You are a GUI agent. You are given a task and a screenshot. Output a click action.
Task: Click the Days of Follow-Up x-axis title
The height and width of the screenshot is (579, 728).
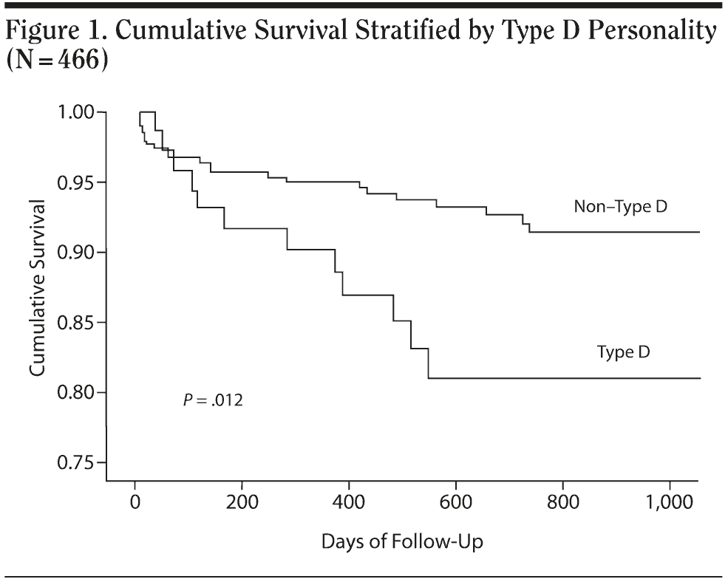pyautogui.click(x=403, y=541)
